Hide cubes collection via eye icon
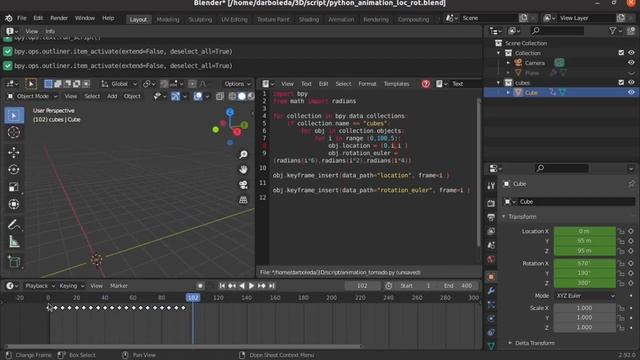This screenshot has height=360, width=640. 631,82
